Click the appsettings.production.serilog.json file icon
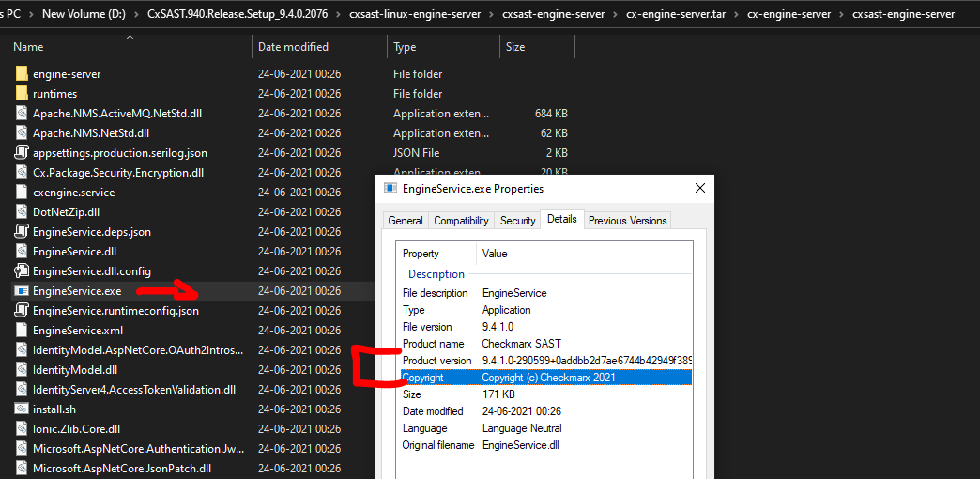This screenshot has height=479, width=980. [x=22, y=153]
